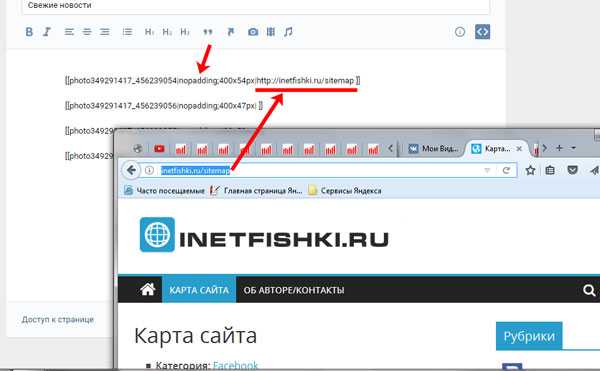The width and height of the screenshot is (600, 371).
Task: Go to site home via house icon
Action: [148, 290]
